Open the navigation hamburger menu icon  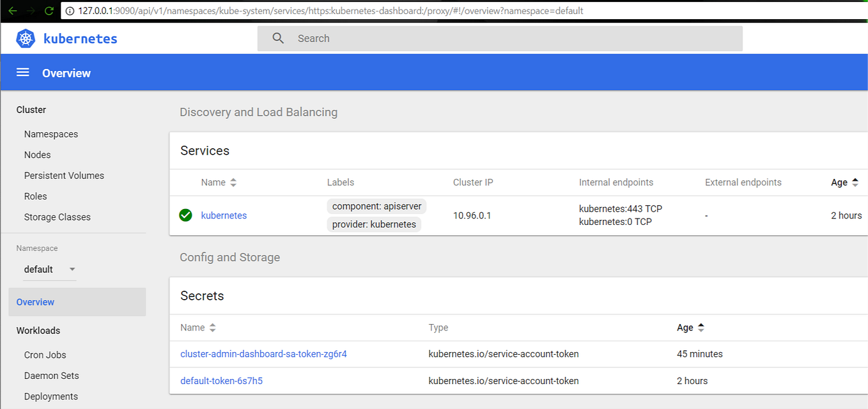tap(22, 72)
